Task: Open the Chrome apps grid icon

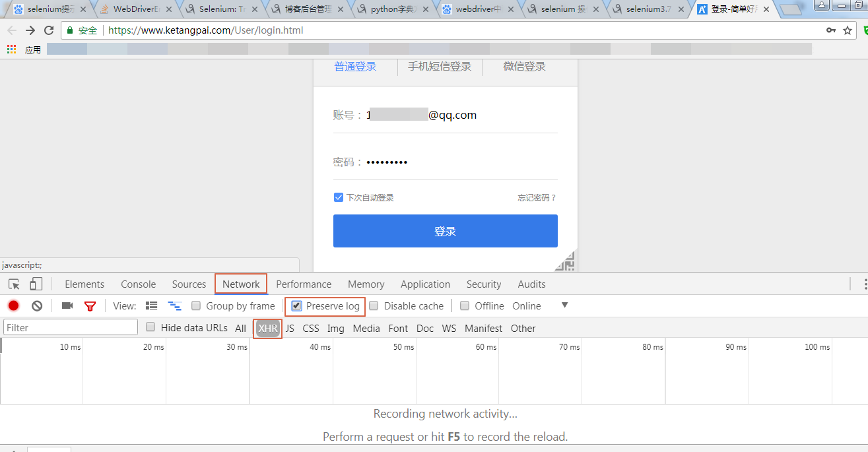Action: click(x=11, y=48)
